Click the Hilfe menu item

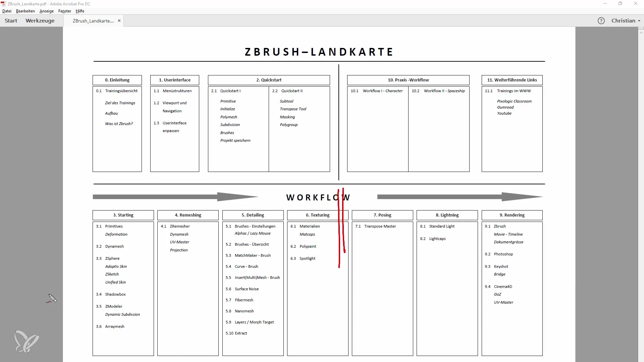80,11
